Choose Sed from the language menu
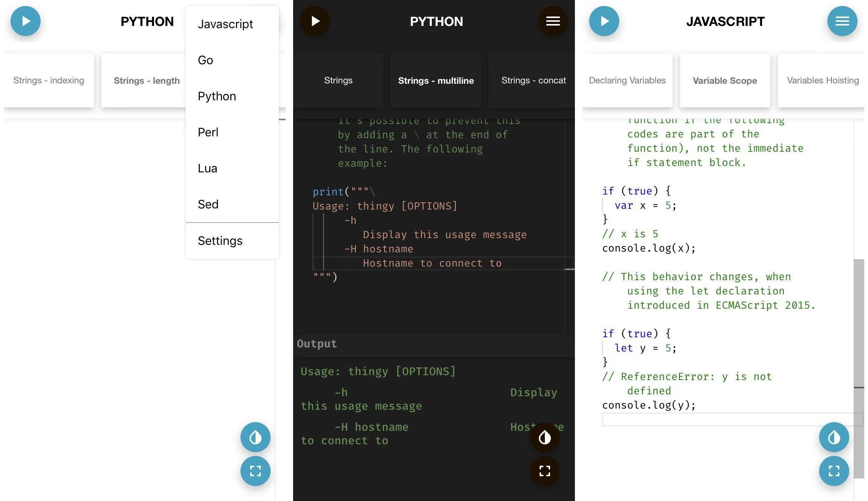This screenshot has width=868, height=501. 232,204
